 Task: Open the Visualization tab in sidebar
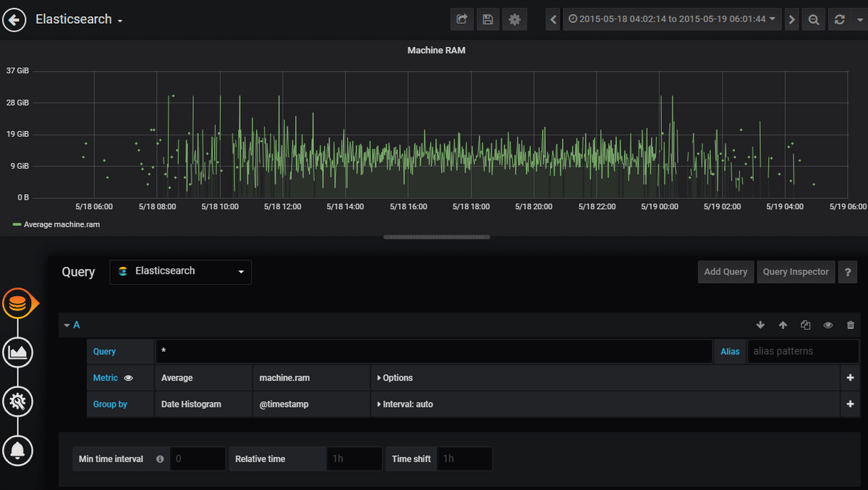[x=17, y=352]
